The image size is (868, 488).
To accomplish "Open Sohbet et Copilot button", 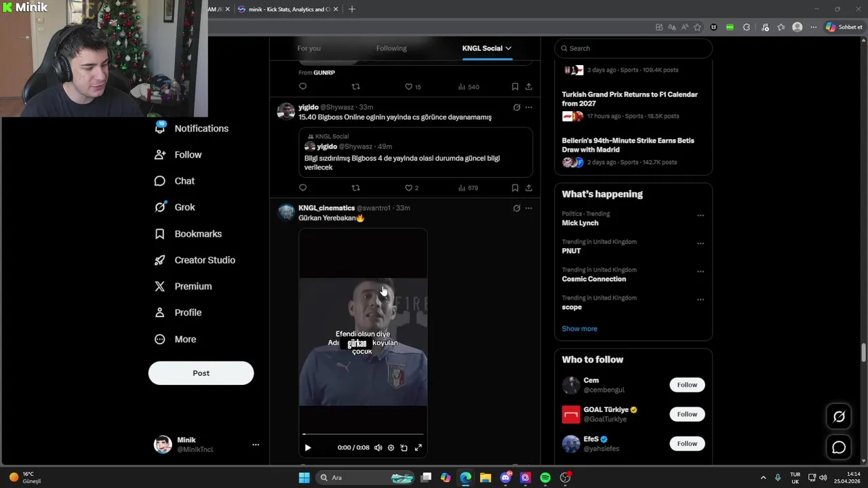I will 844,27.
